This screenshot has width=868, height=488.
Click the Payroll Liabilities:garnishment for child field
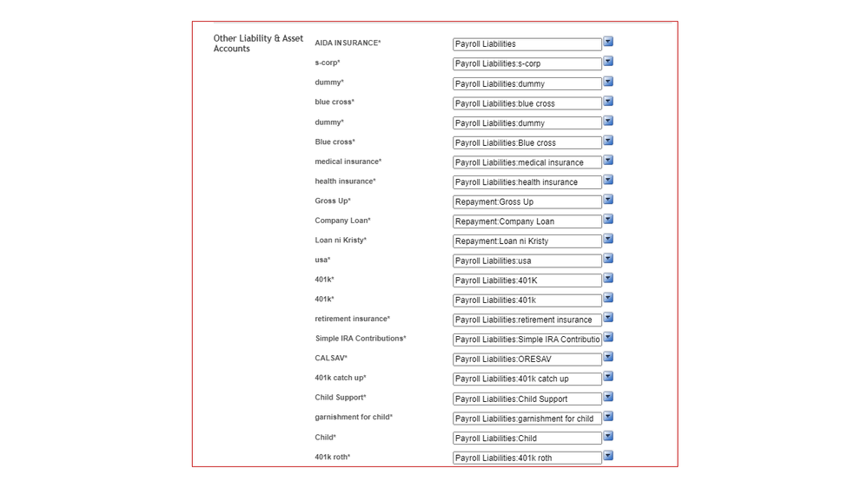527,419
